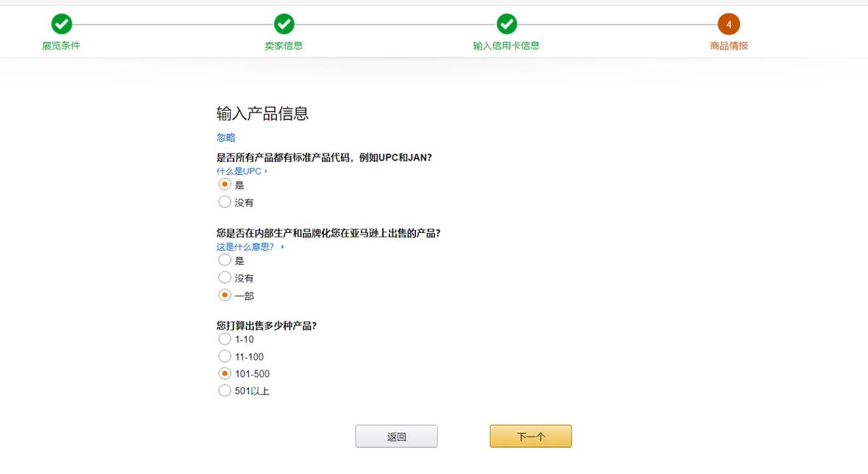Image resolution: width=868 pixels, height=474 pixels.
Task: Select 没有 for the branded product question
Action: (225, 277)
